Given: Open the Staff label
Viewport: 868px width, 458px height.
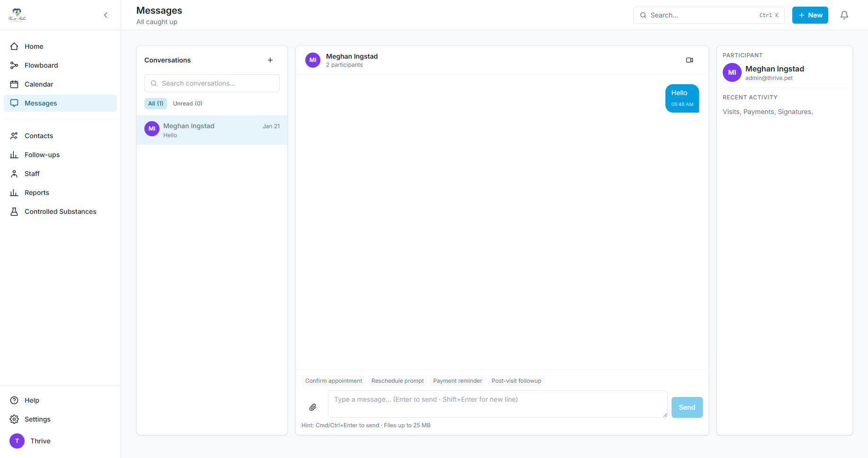Looking at the screenshot, I should click(32, 174).
